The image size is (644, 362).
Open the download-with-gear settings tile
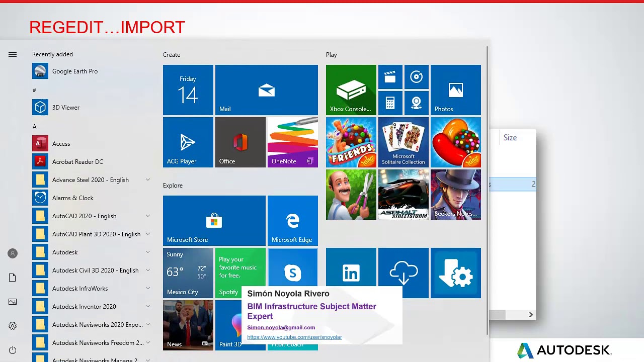tap(456, 273)
